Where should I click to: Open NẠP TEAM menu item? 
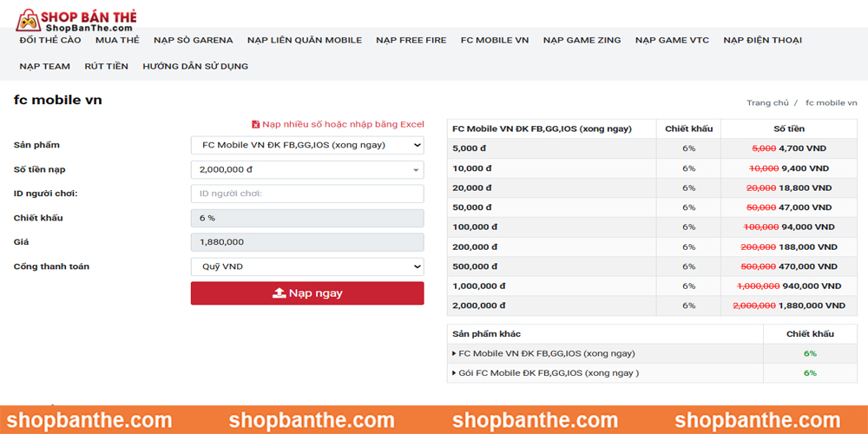click(x=45, y=66)
